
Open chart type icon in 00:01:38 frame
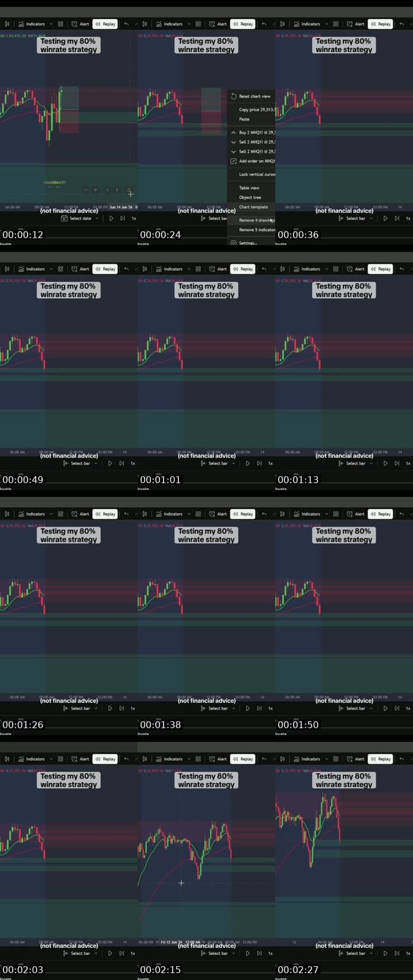click(145, 514)
